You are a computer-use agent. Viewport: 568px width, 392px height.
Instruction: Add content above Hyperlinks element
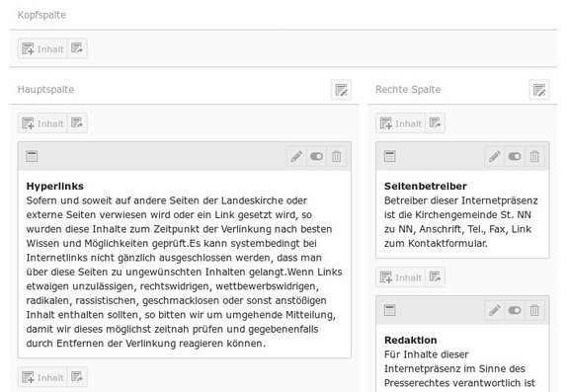pyautogui.click(x=42, y=123)
